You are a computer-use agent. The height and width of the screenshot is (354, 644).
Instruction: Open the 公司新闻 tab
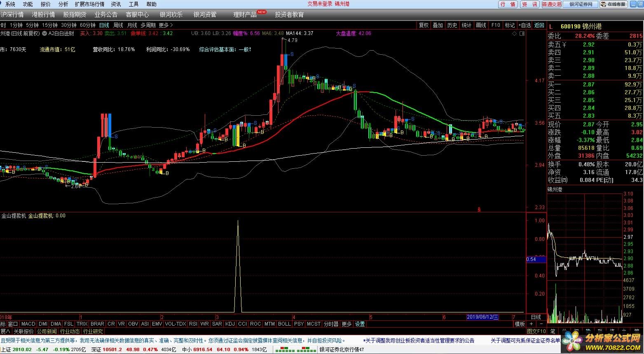pos(47,331)
